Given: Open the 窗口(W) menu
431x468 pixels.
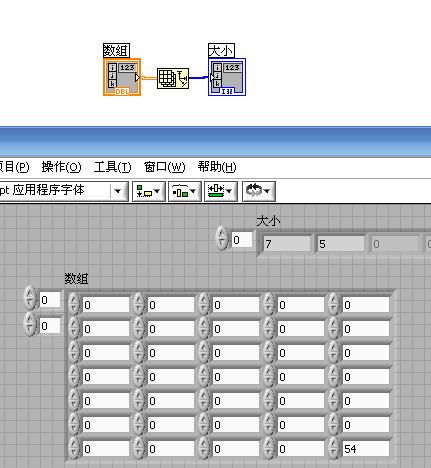Looking at the screenshot, I should [x=164, y=167].
